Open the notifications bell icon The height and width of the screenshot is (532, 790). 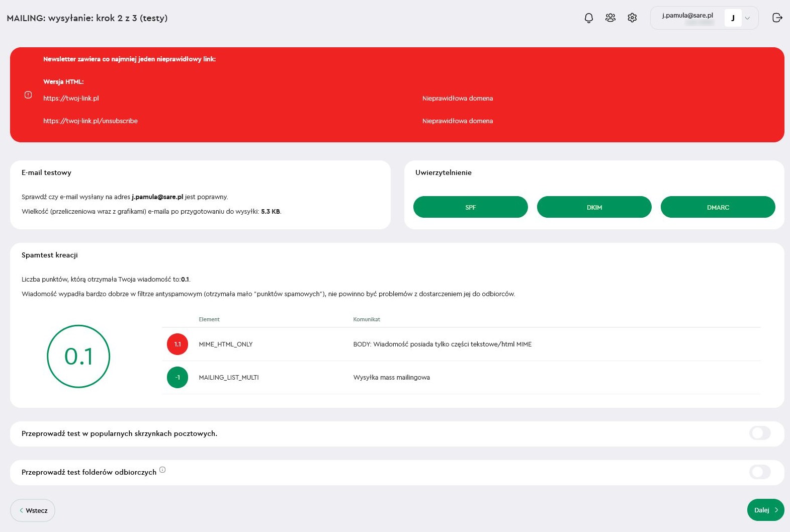[x=588, y=18]
